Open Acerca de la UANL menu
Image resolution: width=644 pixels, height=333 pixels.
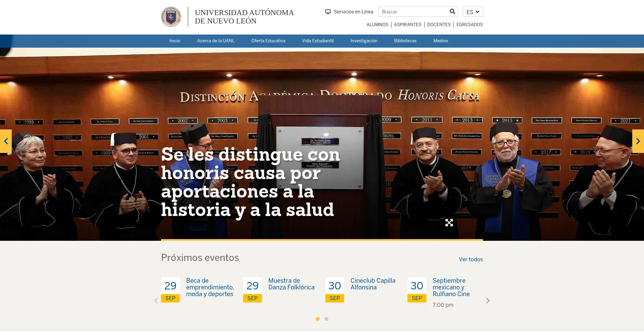pyautogui.click(x=216, y=41)
